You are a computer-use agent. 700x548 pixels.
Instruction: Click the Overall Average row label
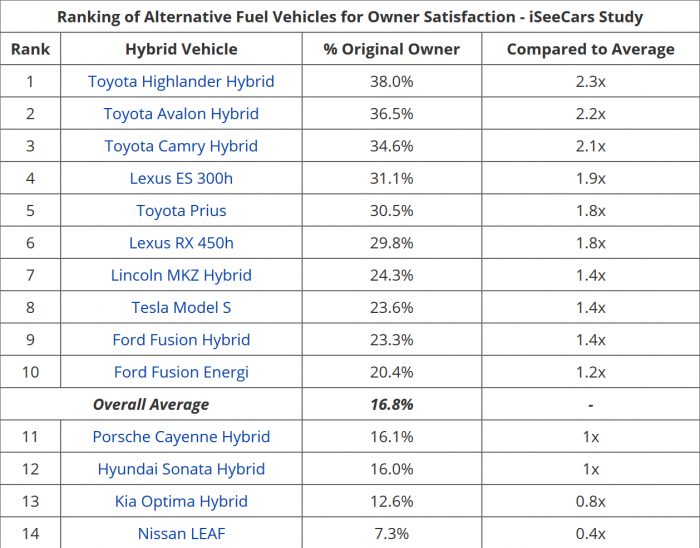click(151, 405)
